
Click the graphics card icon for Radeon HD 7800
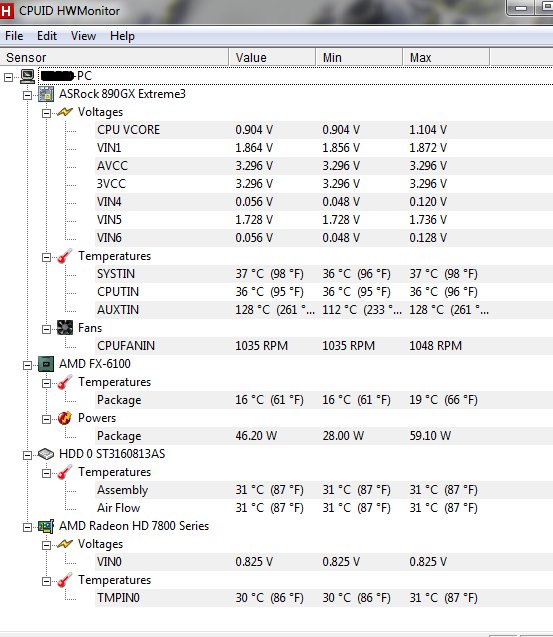46,526
